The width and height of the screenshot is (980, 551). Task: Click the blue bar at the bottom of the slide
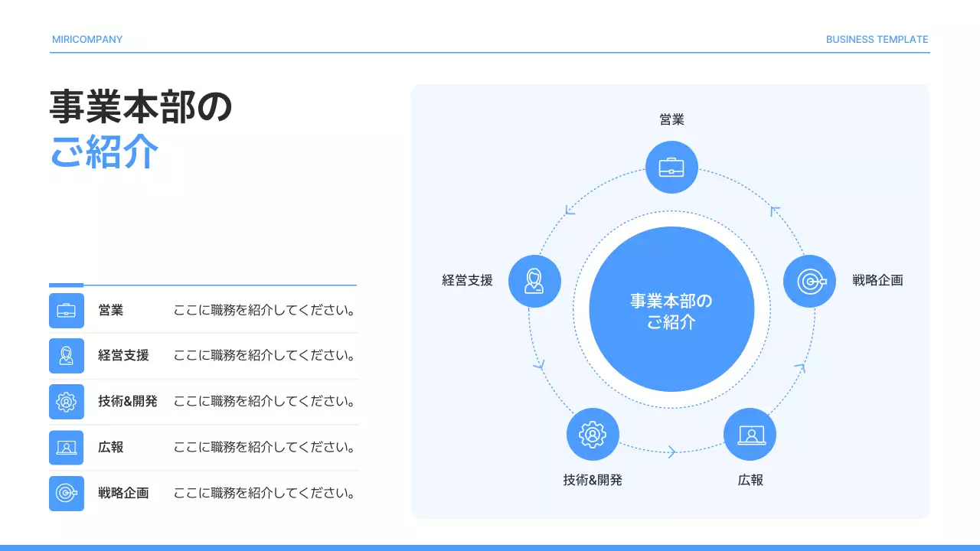tap(490, 546)
